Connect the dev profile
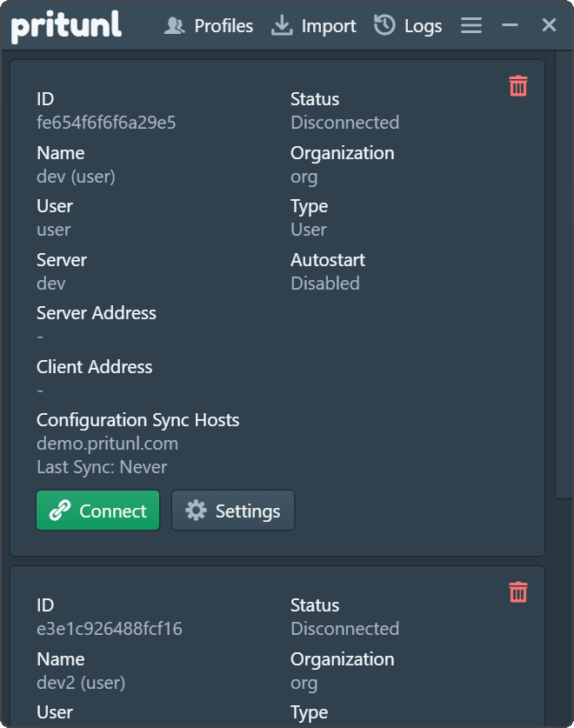 pos(97,511)
